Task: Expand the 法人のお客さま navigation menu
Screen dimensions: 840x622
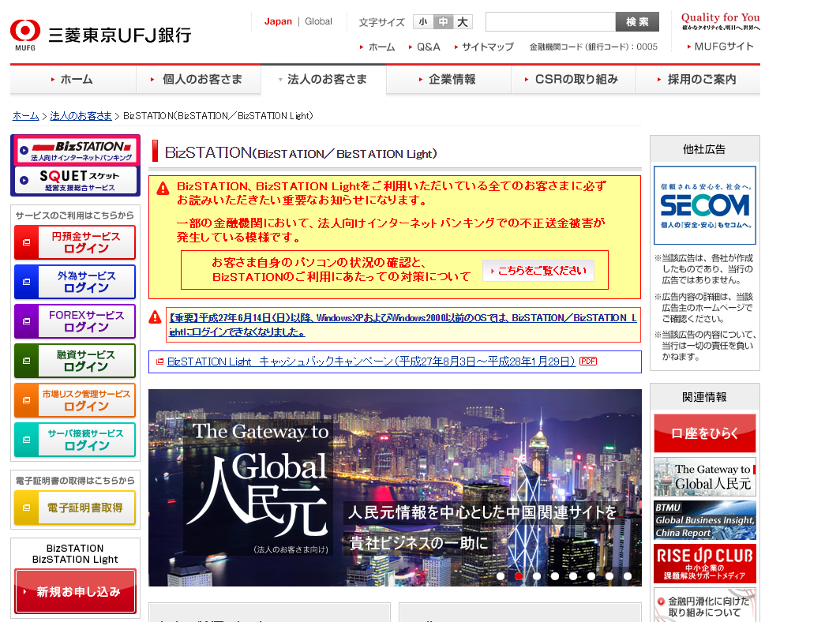Action: click(x=329, y=78)
